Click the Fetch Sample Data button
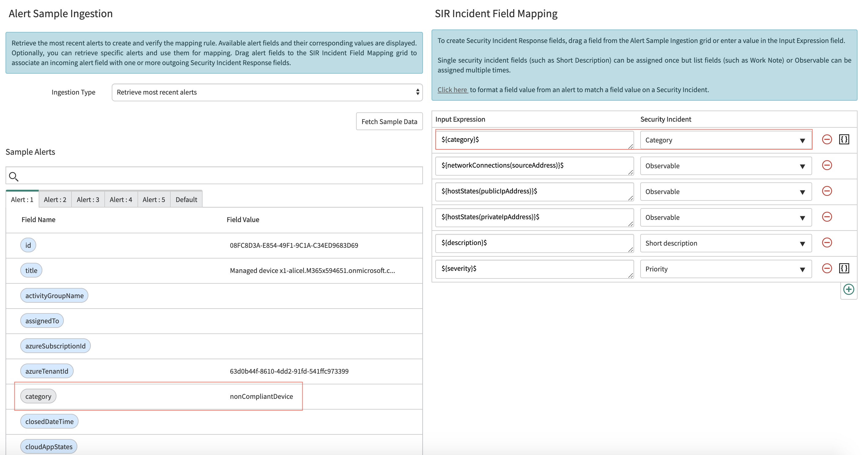The image size is (868, 455). 389,121
